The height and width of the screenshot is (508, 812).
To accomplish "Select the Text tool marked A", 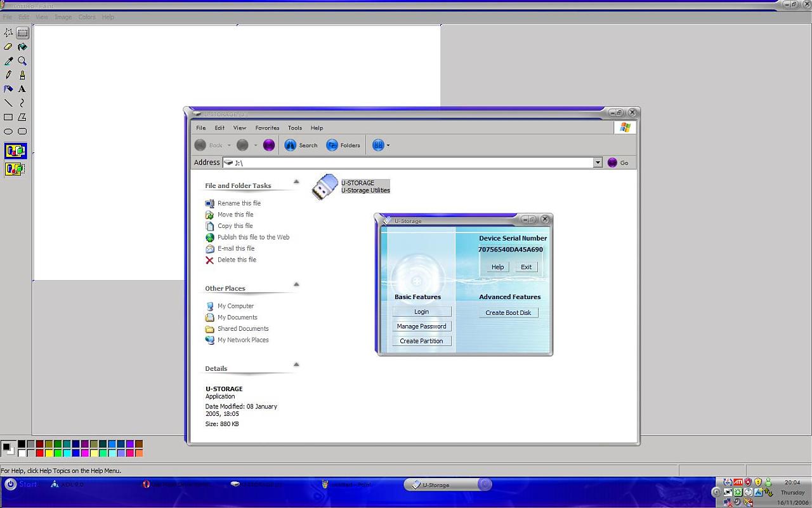I will point(22,89).
